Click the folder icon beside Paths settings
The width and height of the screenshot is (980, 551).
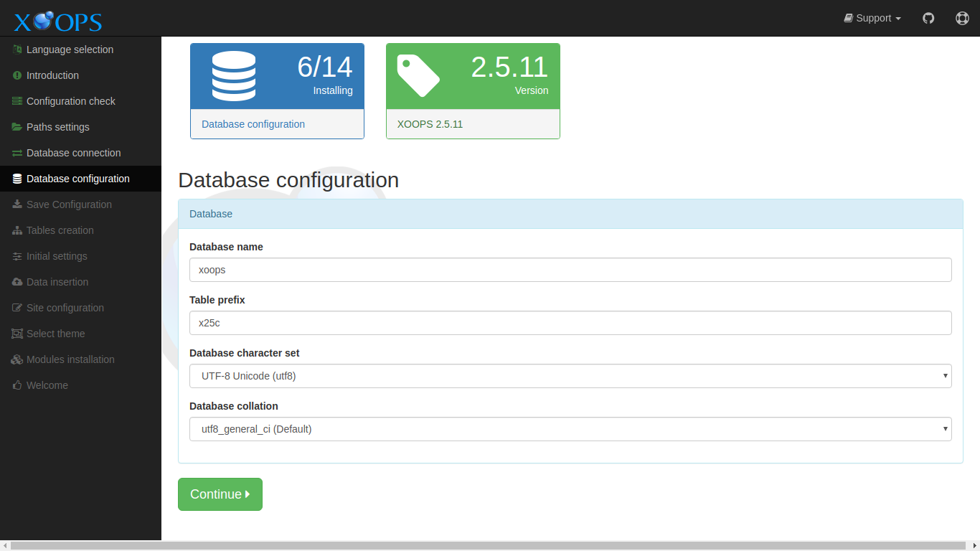[17, 126]
